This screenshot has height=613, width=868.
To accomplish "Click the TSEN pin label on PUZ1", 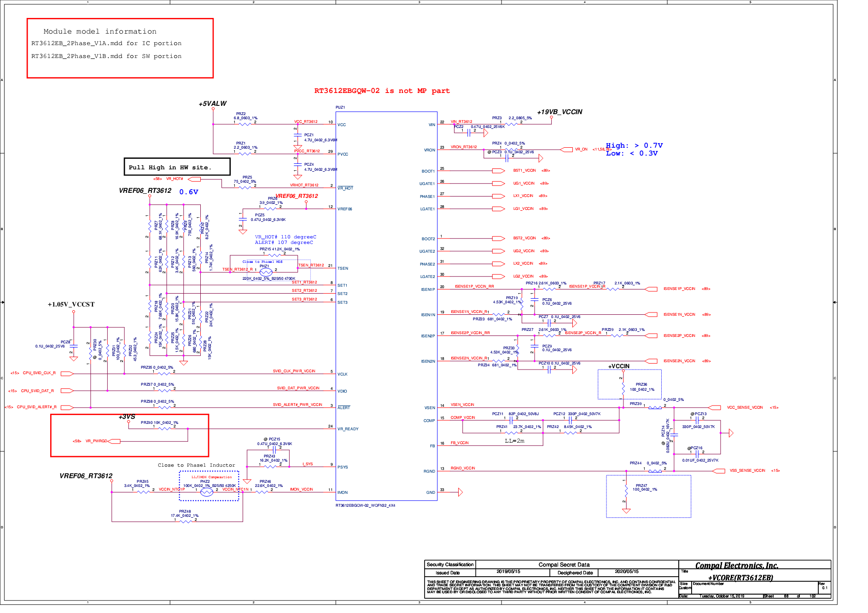I will click(343, 268).
